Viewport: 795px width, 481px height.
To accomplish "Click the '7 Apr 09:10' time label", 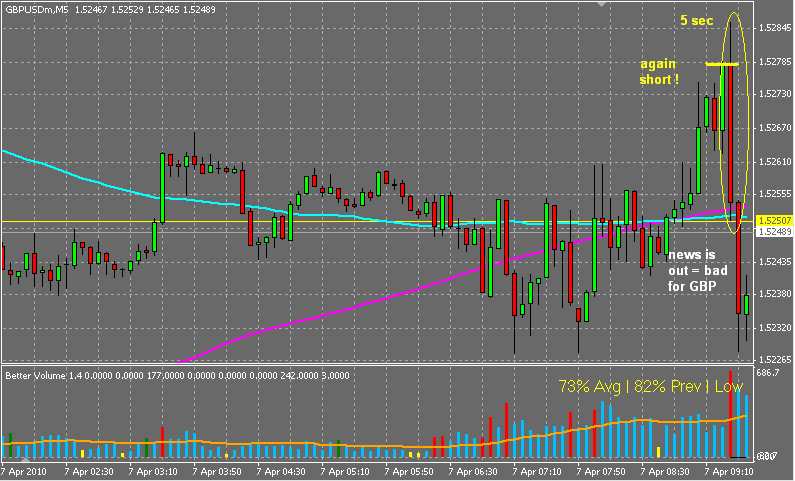I will pos(728,472).
